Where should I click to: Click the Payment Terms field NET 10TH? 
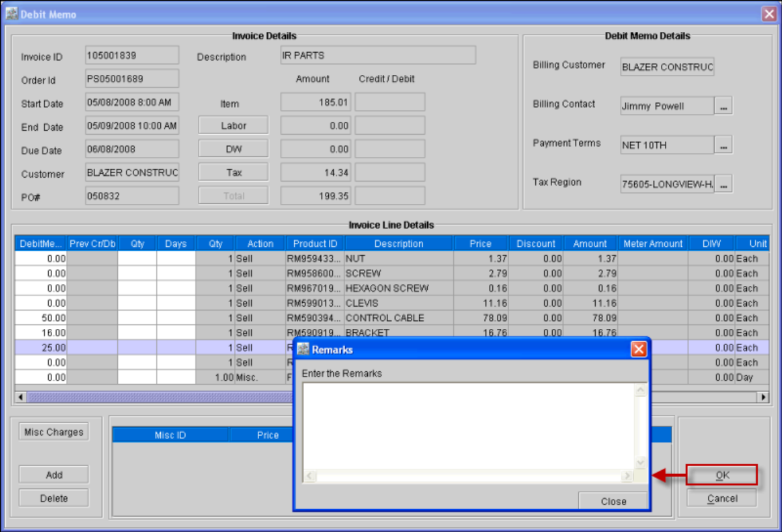pos(667,145)
